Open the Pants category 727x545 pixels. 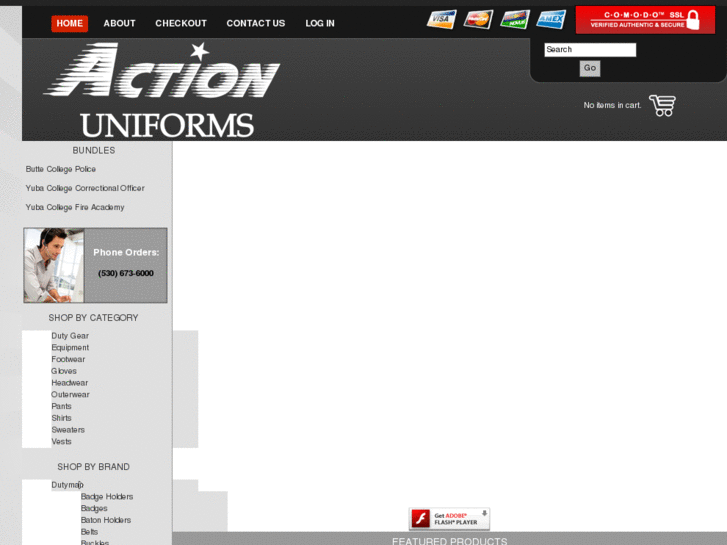coord(61,406)
